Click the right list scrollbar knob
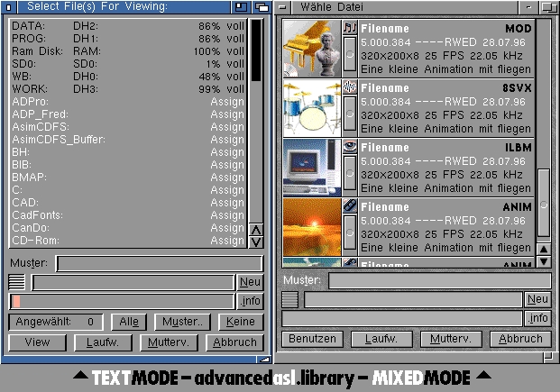This screenshot has width=560, height=392. pyautogui.click(x=543, y=205)
